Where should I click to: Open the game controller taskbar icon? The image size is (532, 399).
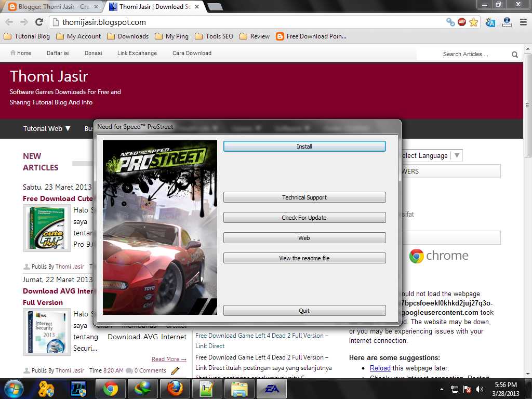(x=46, y=389)
